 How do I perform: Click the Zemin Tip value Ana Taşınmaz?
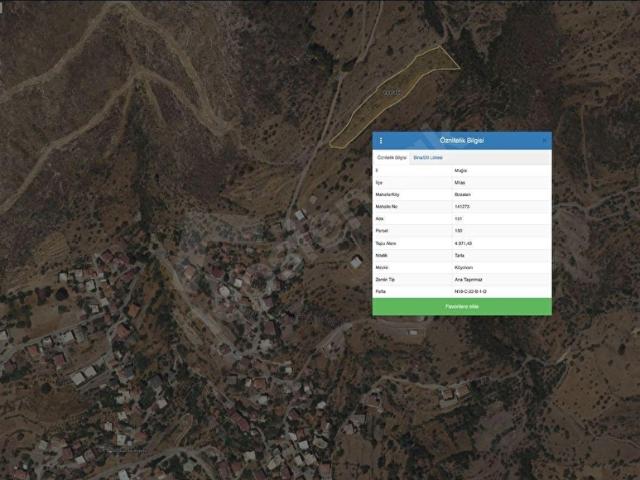coord(468,280)
